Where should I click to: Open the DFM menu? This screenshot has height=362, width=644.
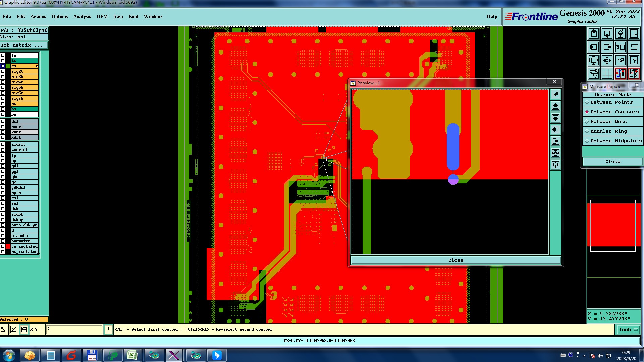point(102,16)
